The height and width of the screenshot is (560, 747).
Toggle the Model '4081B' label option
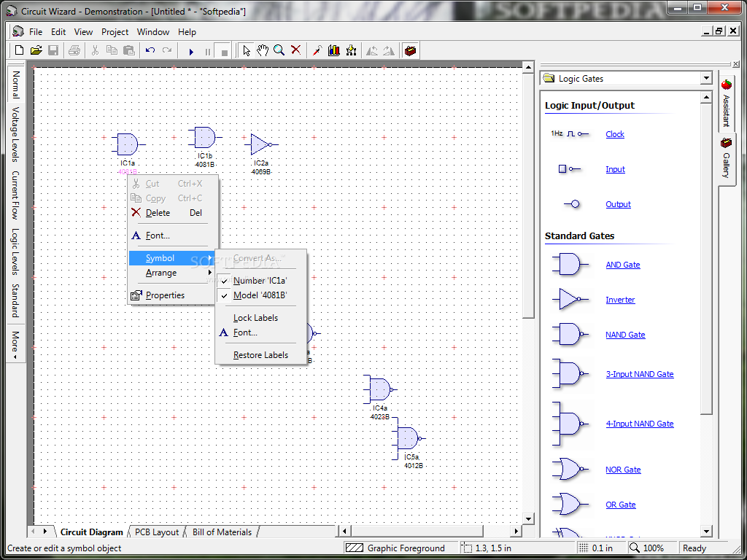tap(260, 295)
